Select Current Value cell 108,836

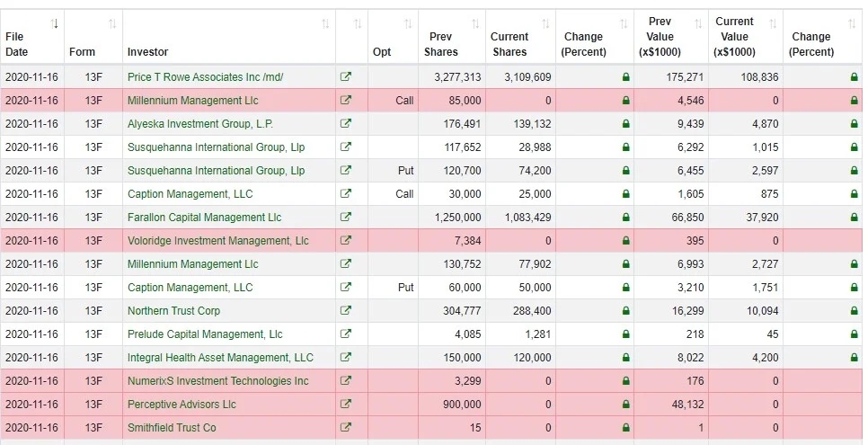[x=759, y=77]
